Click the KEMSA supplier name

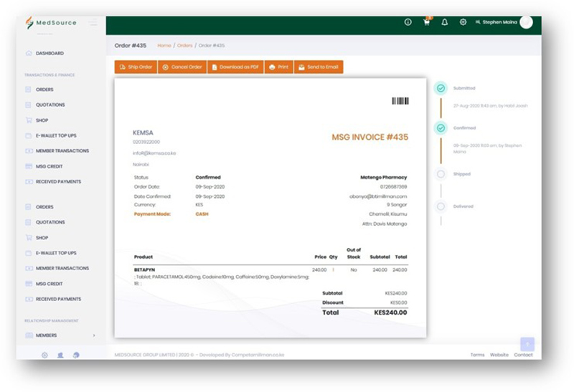point(143,133)
